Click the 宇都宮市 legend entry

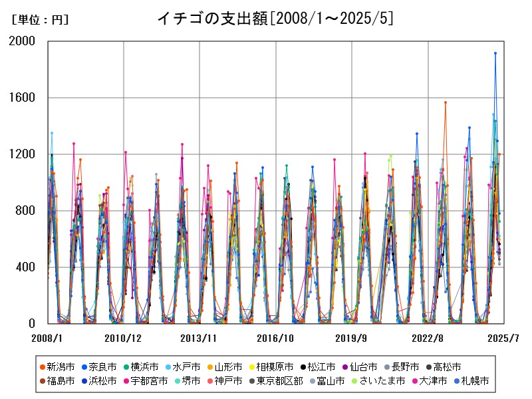[x=146, y=381]
